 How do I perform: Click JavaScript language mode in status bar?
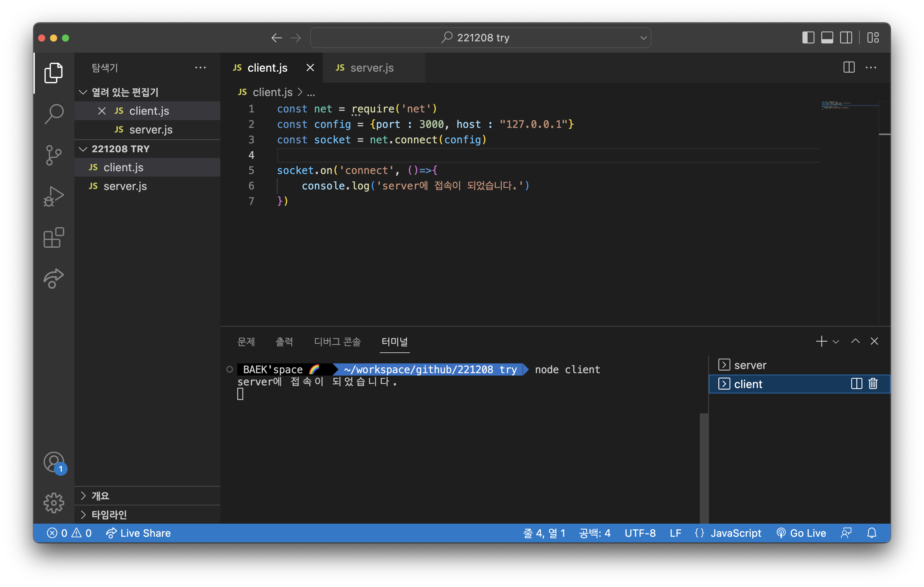coord(735,533)
